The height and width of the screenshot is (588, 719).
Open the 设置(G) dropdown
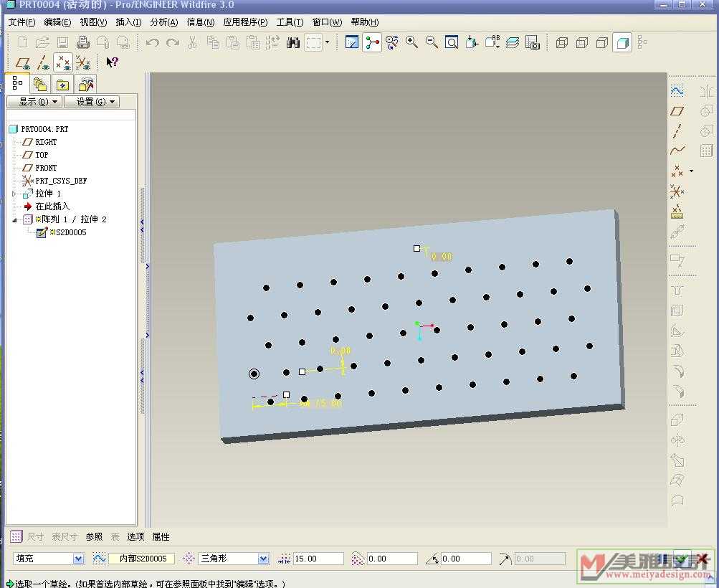pyautogui.click(x=92, y=101)
